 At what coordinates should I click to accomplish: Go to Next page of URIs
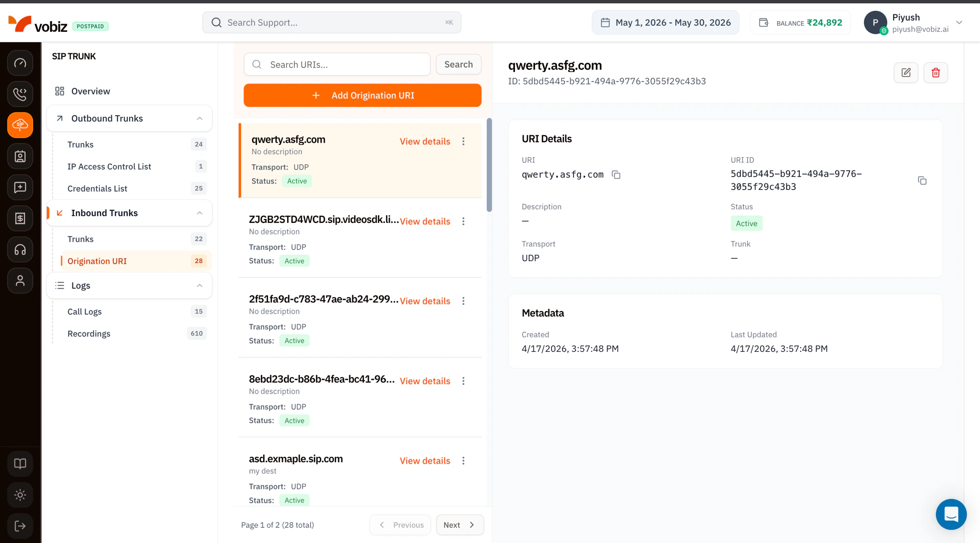460,525
